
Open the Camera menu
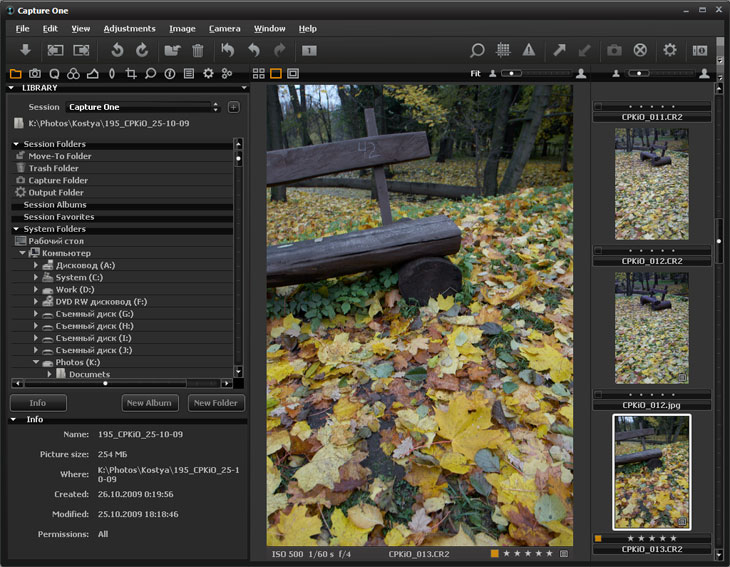[224, 29]
